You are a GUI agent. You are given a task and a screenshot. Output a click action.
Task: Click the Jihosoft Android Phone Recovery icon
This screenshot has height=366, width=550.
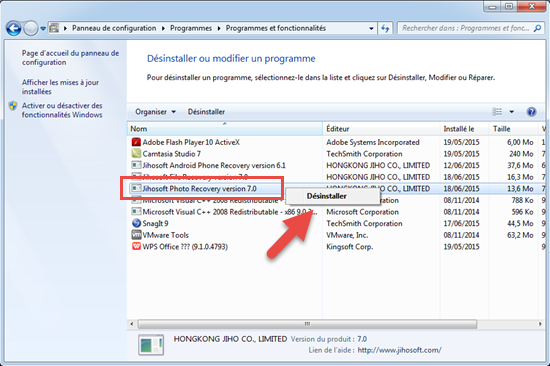[x=136, y=165]
